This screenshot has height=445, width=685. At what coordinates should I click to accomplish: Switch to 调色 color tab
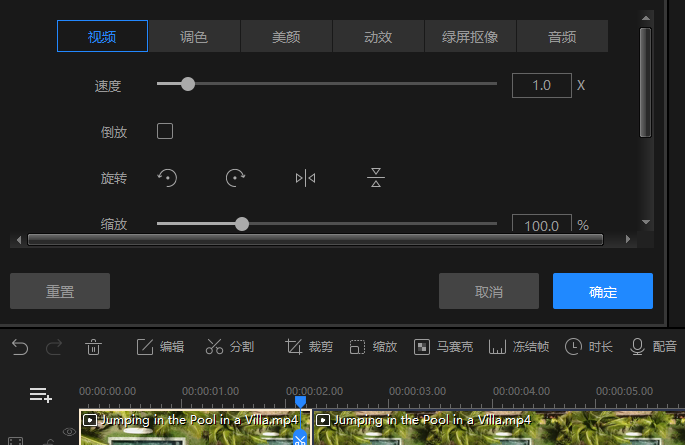coord(194,36)
